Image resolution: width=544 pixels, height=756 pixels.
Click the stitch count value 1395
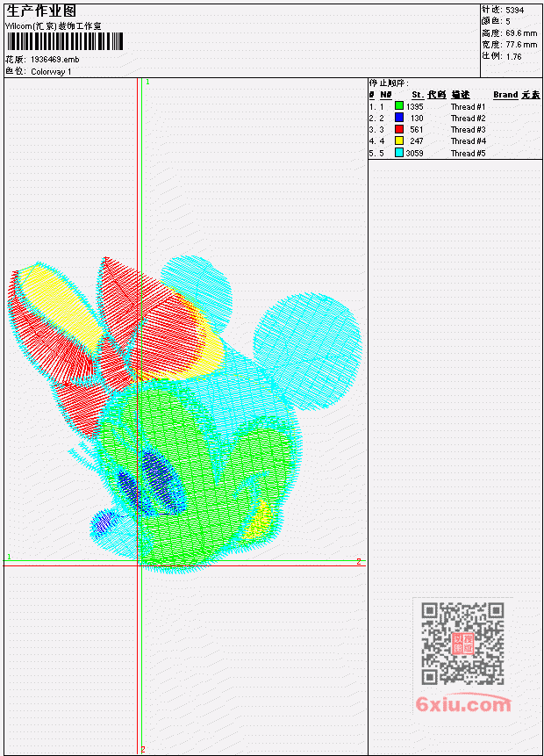(414, 106)
